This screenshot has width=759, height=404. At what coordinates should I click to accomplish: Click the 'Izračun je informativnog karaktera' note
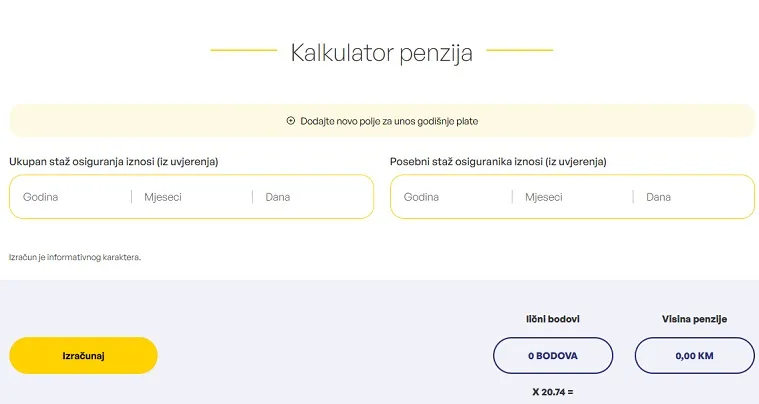point(75,257)
